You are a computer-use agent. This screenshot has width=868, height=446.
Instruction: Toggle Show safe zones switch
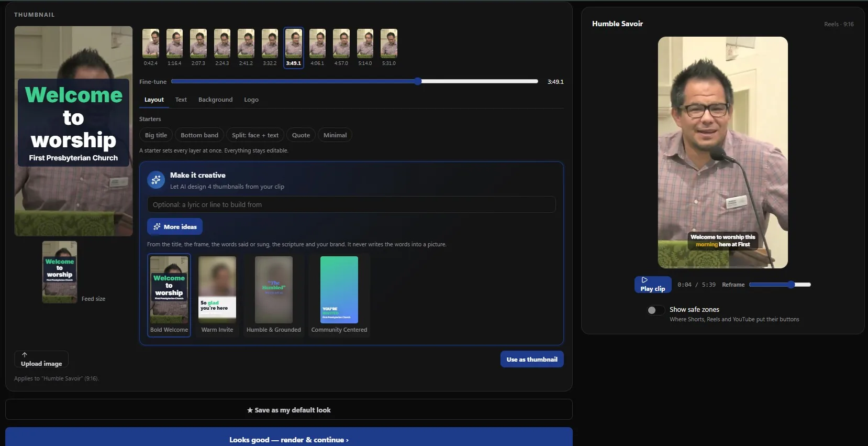pos(655,310)
